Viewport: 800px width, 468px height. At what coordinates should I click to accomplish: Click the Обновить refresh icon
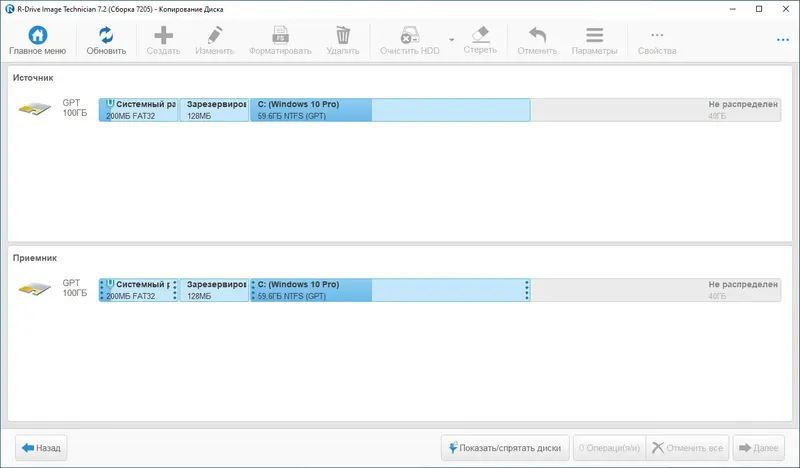pos(106,35)
